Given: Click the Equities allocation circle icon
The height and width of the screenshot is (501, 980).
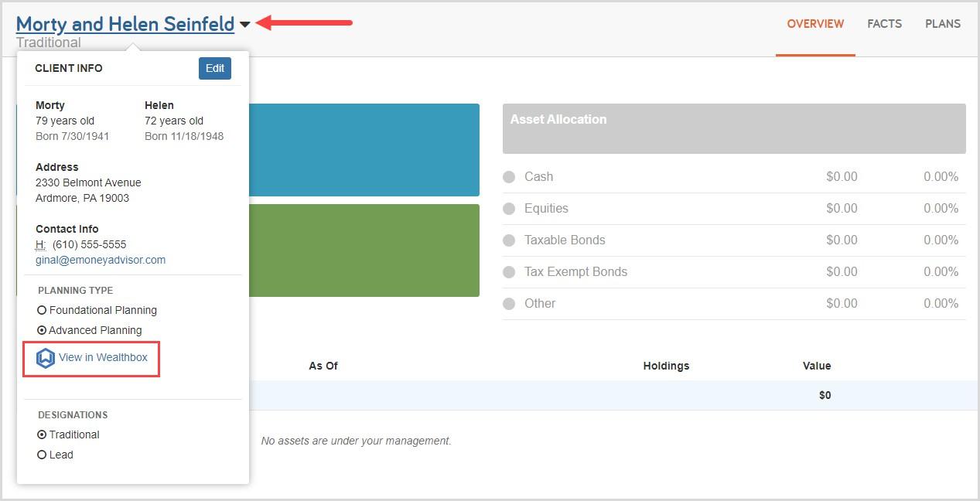Looking at the screenshot, I should [509, 209].
